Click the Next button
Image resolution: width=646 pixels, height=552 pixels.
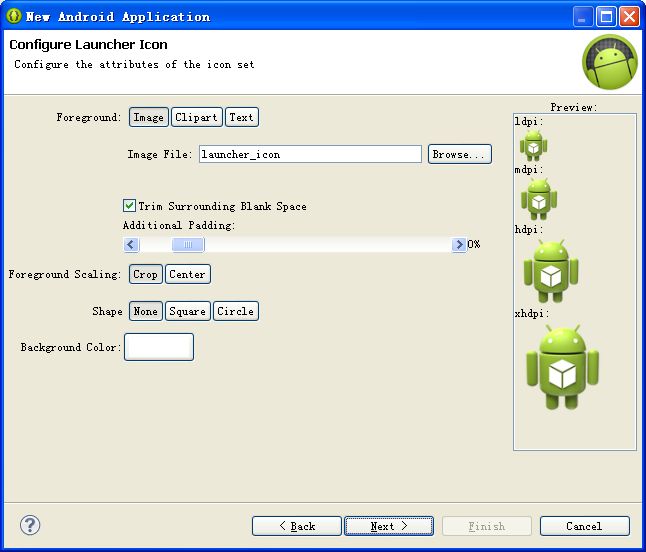click(x=389, y=526)
